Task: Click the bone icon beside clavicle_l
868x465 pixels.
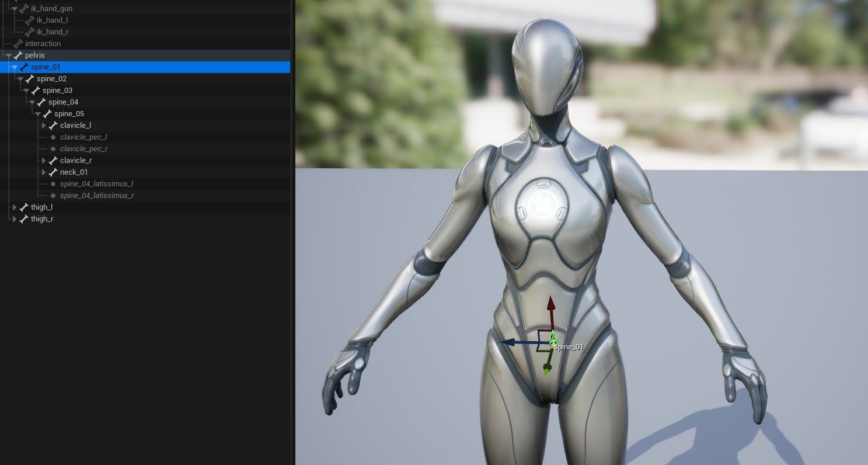Action: [x=53, y=126]
